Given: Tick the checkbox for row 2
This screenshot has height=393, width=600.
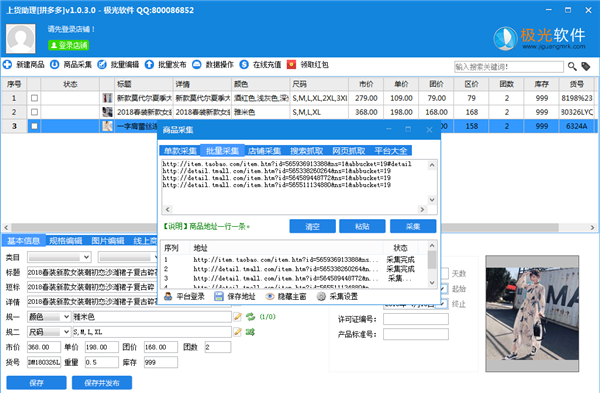Looking at the screenshot, I should click(x=34, y=112).
